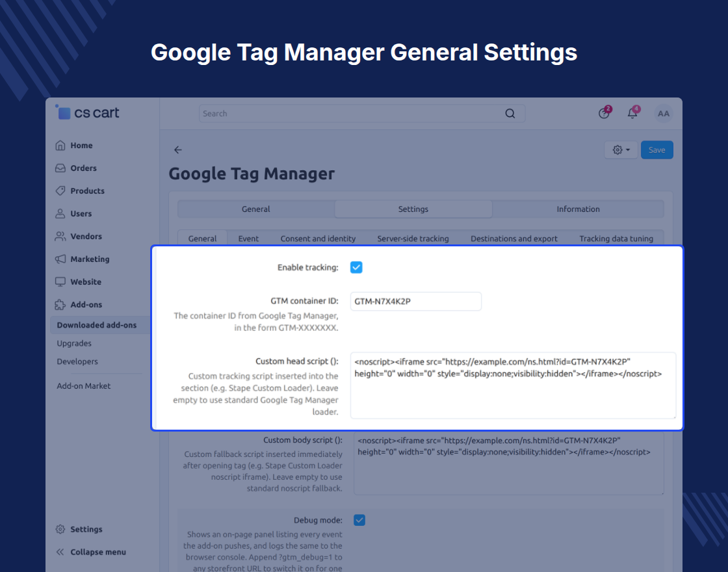Select the General settings sub-tab
Screen dimensions: 728x572
(x=202, y=238)
